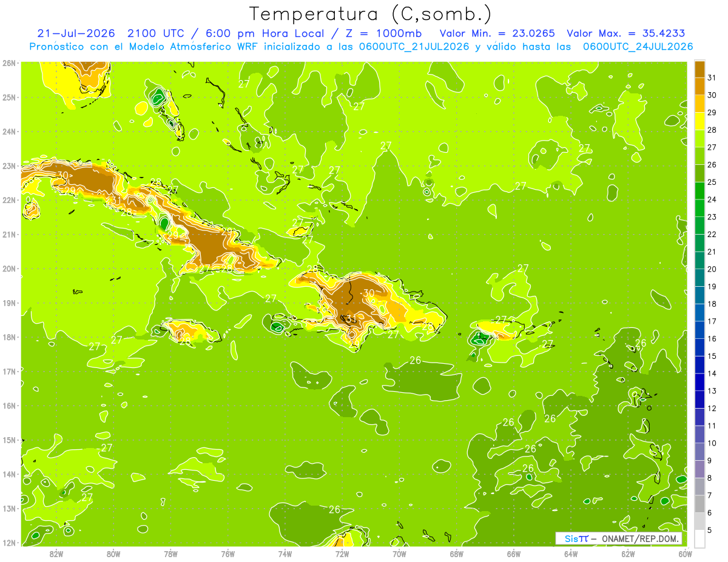This screenshot has height=562, width=728.
Task: Click the longitude axis label "66W"
Action: coord(514,554)
